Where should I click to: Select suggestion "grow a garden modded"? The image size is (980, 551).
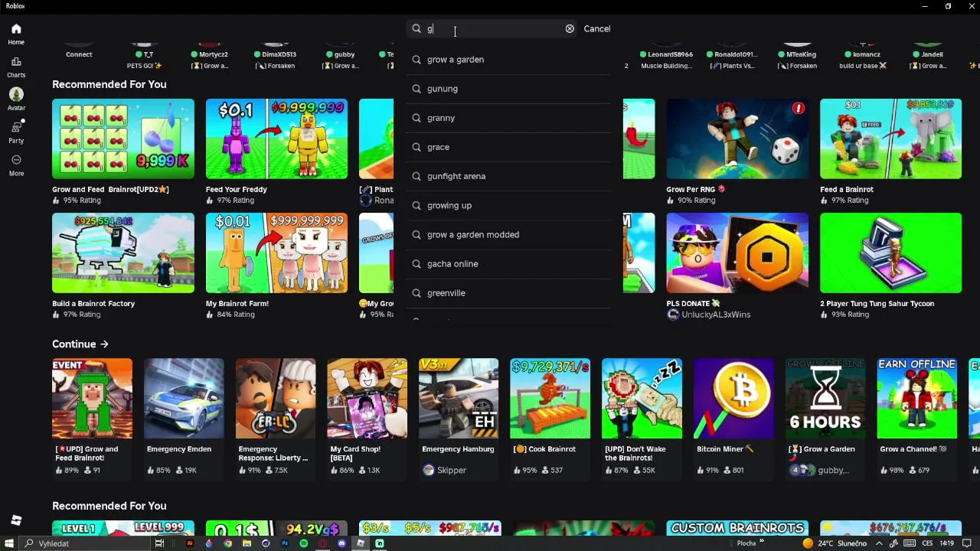510,234
